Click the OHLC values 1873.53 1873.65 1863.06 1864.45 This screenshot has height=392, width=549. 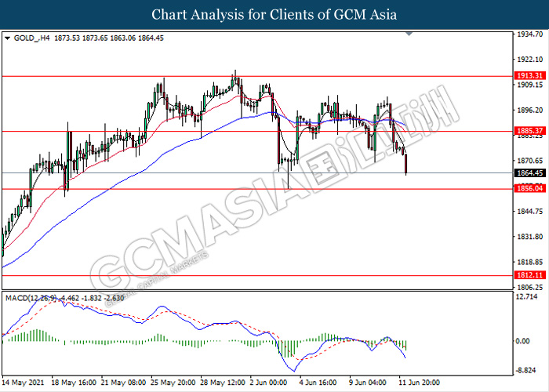click(109, 38)
